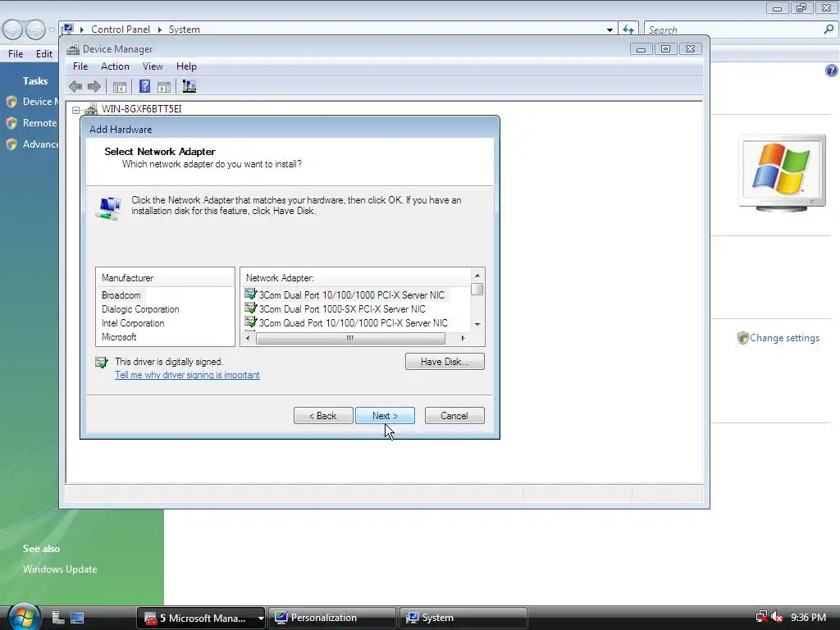Click the 9:36 PM taskbar clock
The width and height of the screenshot is (840, 630).
click(x=808, y=618)
